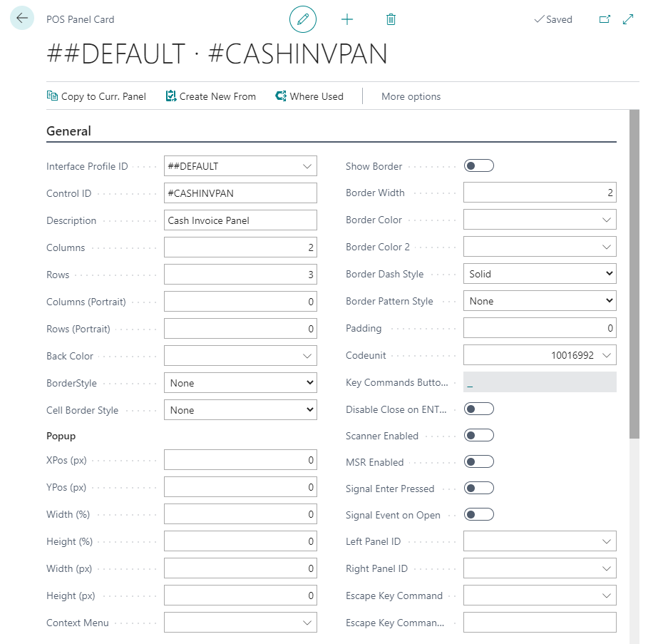
Task: Open Where Used action
Action: click(309, 96)
